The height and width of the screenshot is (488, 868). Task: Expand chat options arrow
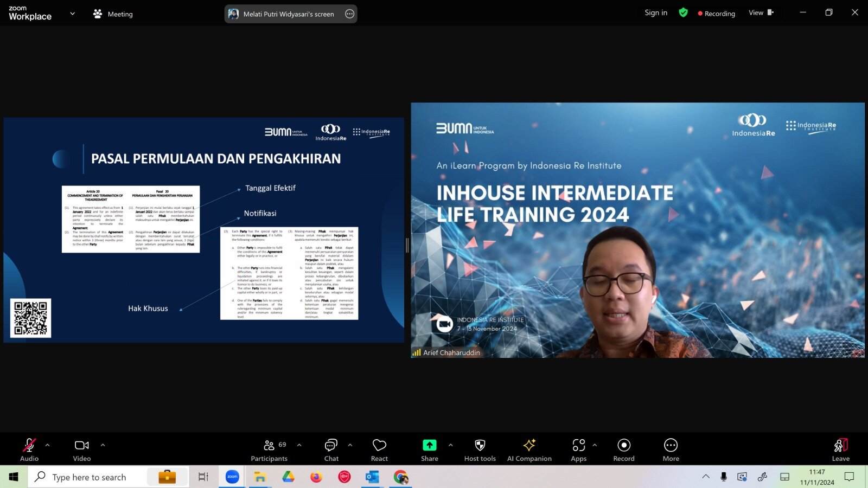350,445
